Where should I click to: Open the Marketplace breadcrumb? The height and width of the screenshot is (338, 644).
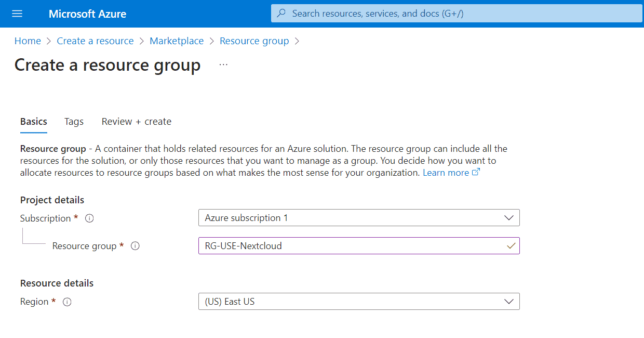[x=177, y=41]
